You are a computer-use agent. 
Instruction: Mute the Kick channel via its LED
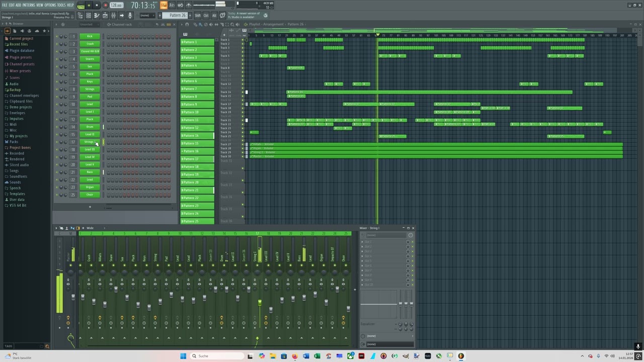tap(57, 36)
